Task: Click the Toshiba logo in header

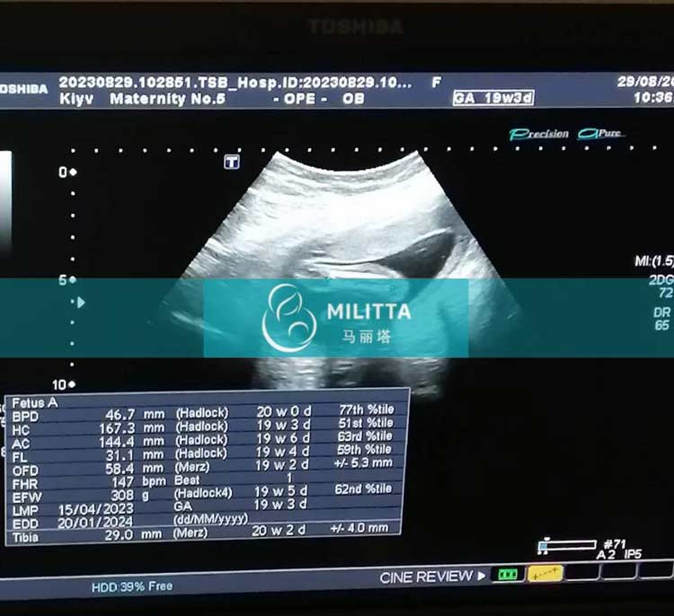Action: 23,90
